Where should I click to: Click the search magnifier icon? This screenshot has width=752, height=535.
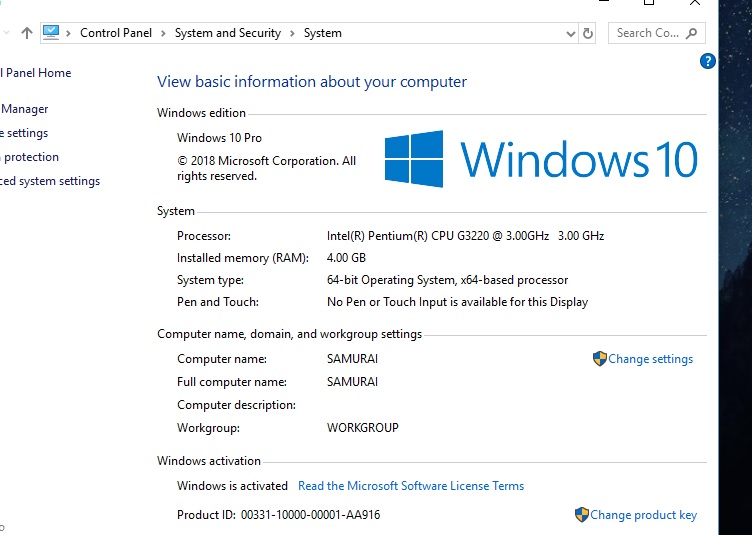tap(692, 33)
